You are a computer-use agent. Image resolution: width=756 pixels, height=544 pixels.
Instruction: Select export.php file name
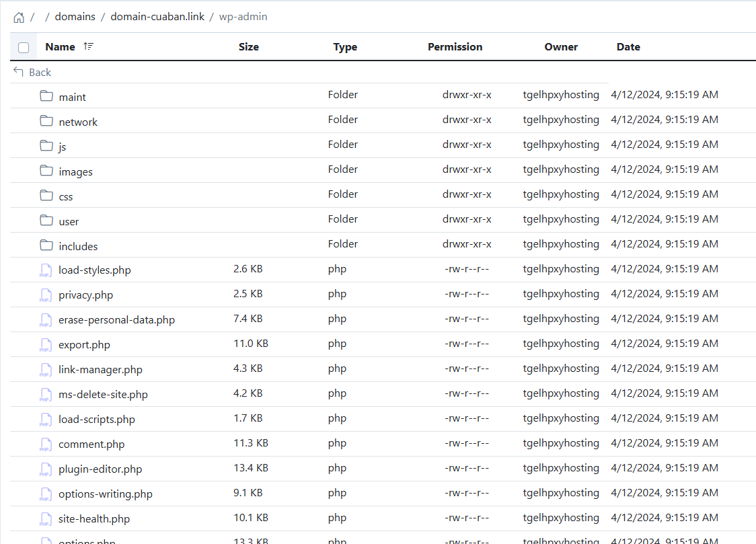tap(84, 345)
